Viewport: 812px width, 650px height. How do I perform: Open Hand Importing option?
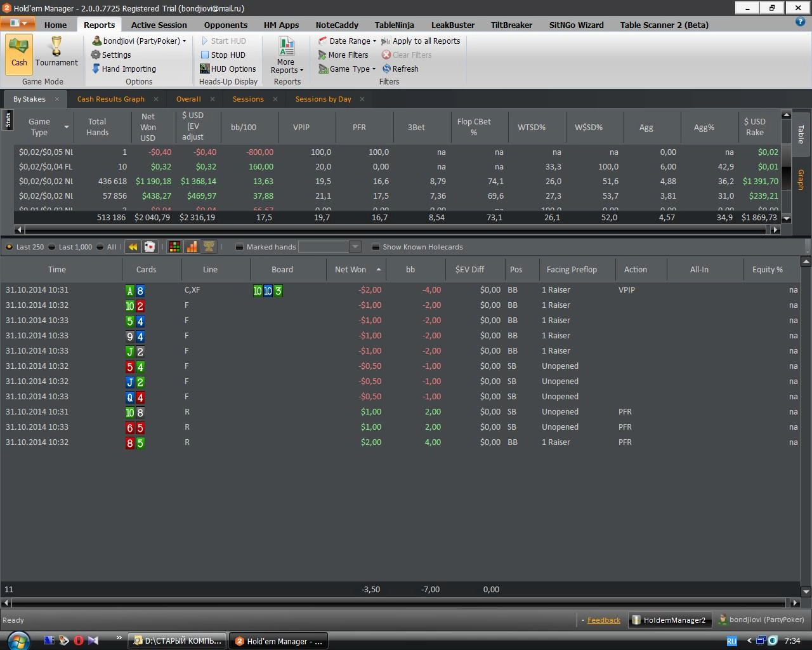(124, 69)
